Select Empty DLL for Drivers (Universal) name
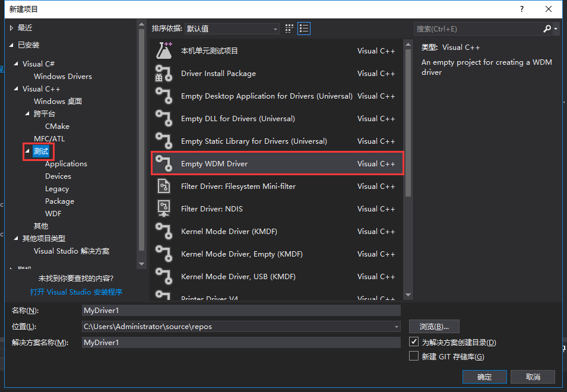Viewport: 567px width, 392px height. (238, 119)
